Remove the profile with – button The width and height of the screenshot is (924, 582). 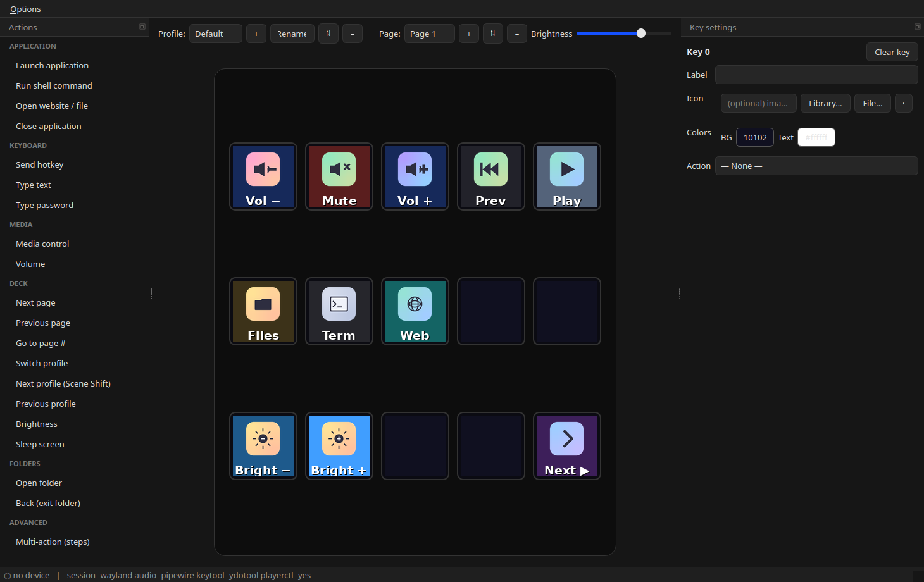[x=353, y=34]
